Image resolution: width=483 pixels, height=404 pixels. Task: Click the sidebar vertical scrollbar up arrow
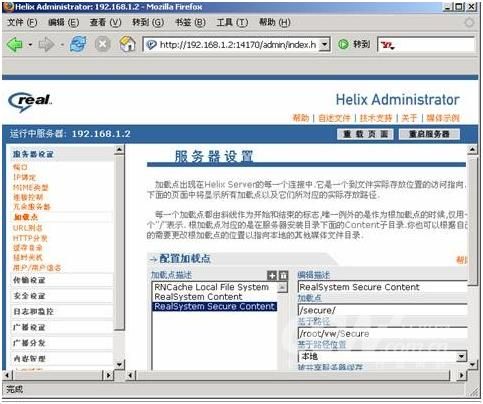click(119, 150)
